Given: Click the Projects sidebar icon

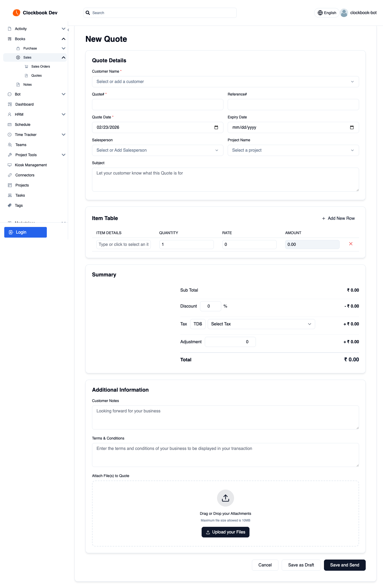Looking at the screenshot, I should coord(10,185).
